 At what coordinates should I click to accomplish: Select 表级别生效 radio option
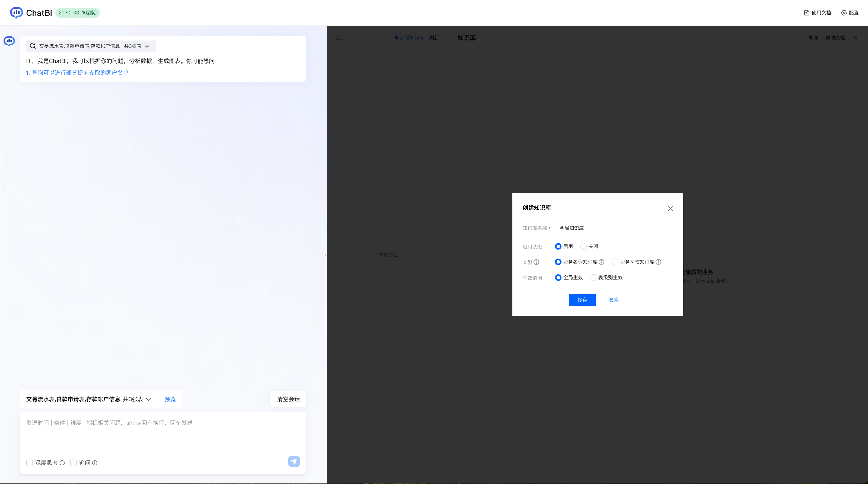click(593, 277)
